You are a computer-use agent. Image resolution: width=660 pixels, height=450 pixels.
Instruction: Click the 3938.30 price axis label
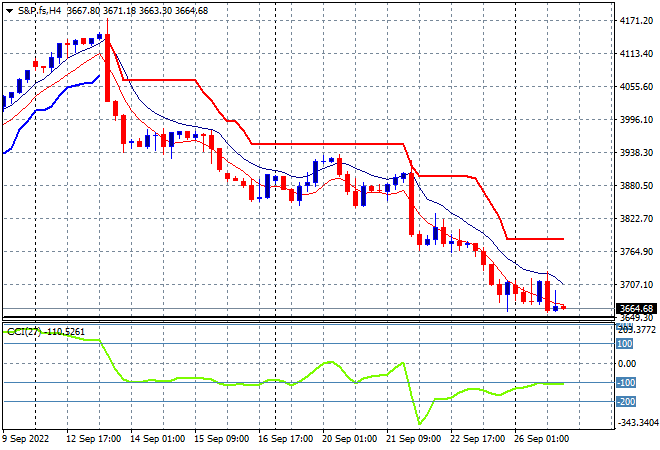[x=636, y=153]
